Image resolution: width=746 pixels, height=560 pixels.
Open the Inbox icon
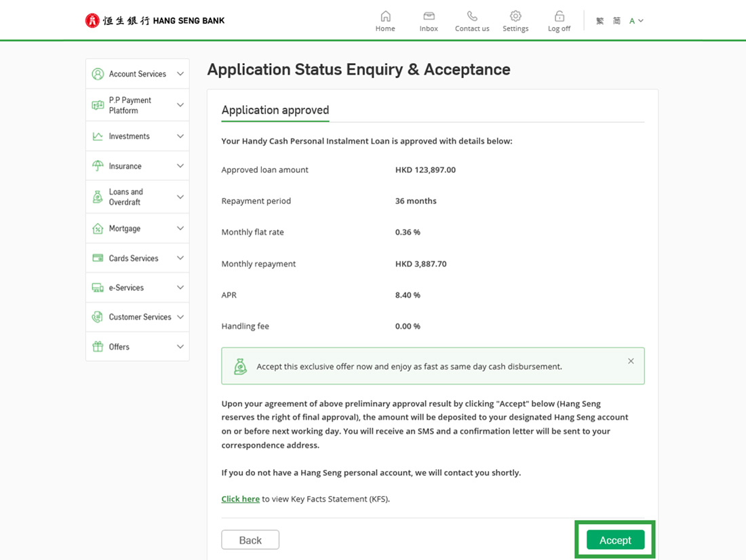click(x=429, y=16)
